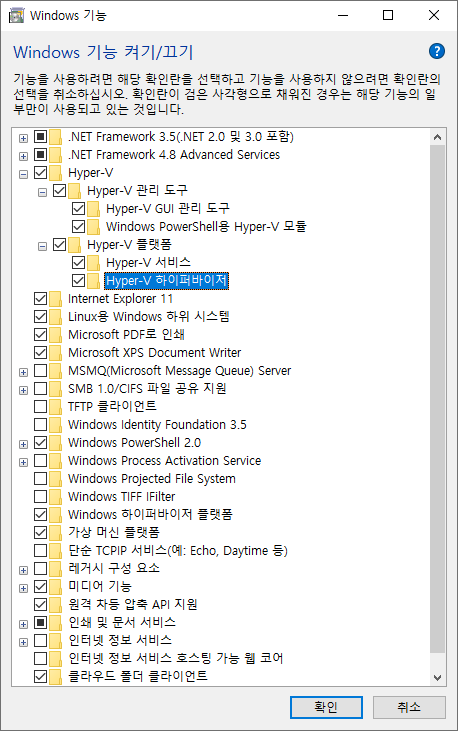Collapse Hyper-V 관리 도구 node
Screen dimensions: 458x731
[42, 192]
